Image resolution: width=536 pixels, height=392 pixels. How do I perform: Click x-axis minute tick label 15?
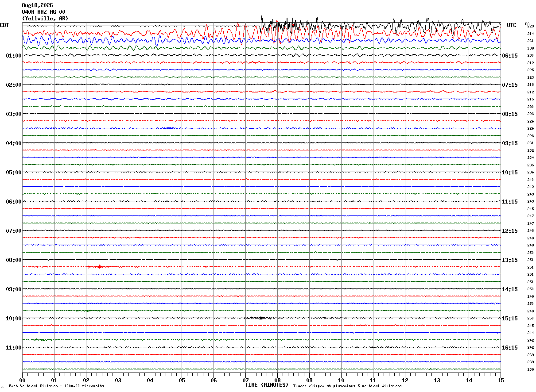click(x=501, y=380)
